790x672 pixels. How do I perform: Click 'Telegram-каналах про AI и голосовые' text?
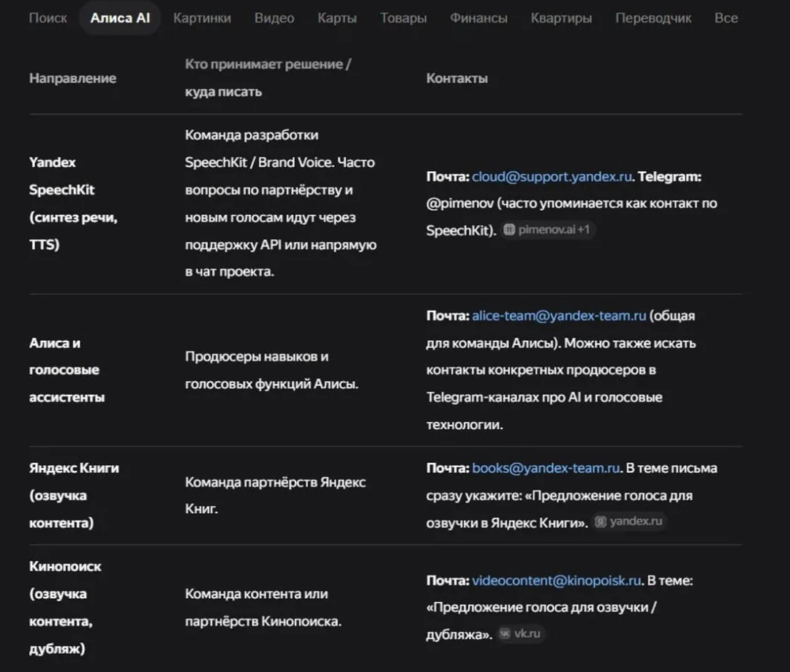click(544, 398)
